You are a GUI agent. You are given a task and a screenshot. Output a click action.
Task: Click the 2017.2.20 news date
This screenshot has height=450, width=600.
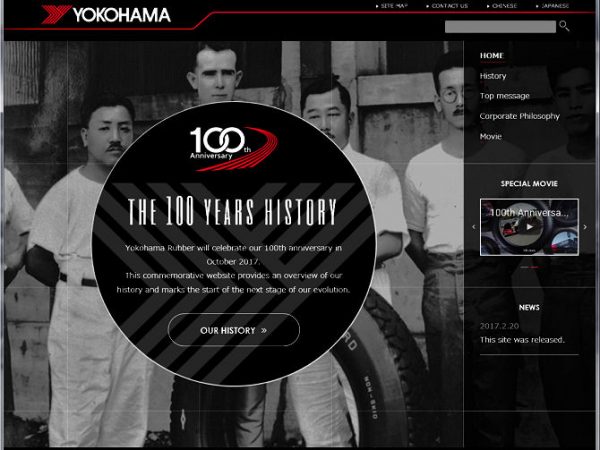[x=499, y=326]
